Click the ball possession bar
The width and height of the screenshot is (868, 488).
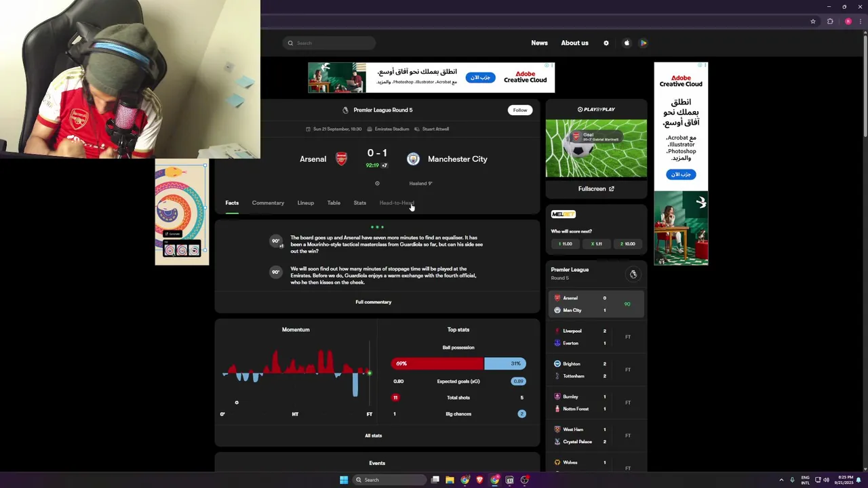pos(458,363)
